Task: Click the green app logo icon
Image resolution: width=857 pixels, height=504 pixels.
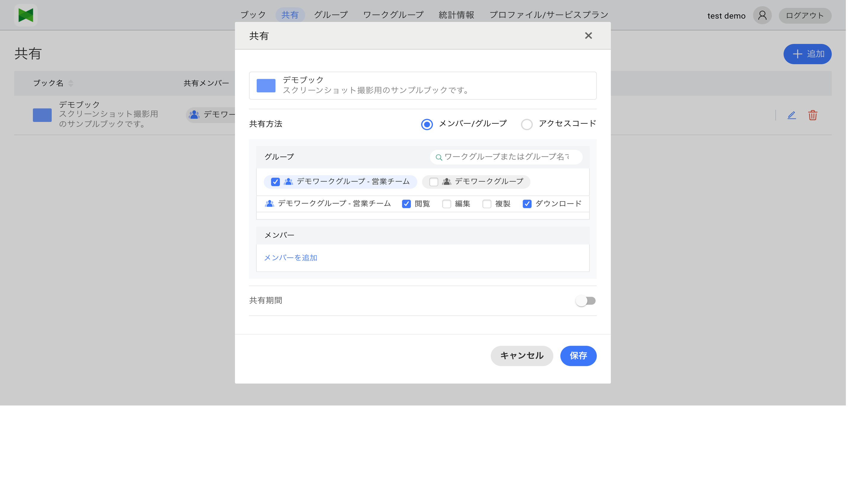Action: [x=26, y=15]
